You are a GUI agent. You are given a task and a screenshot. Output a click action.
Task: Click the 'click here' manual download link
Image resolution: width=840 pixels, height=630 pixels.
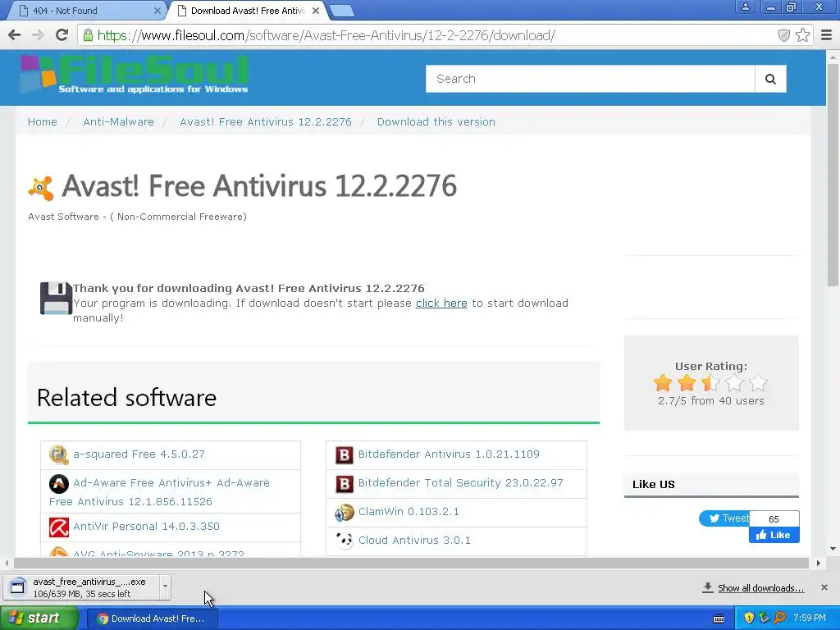(x=441, y=304)
